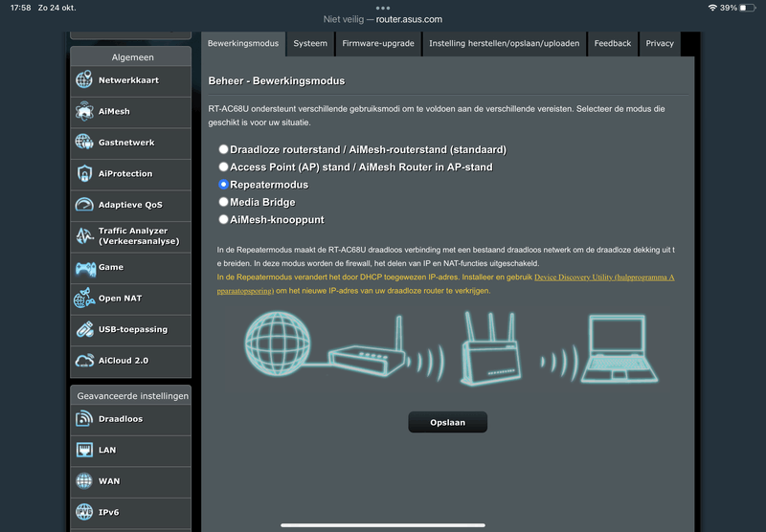Image resolution: width=766 pixels, height=532 pixels.
Task: Click the Geavanceerde instellingen header
Action: point(131,395)
